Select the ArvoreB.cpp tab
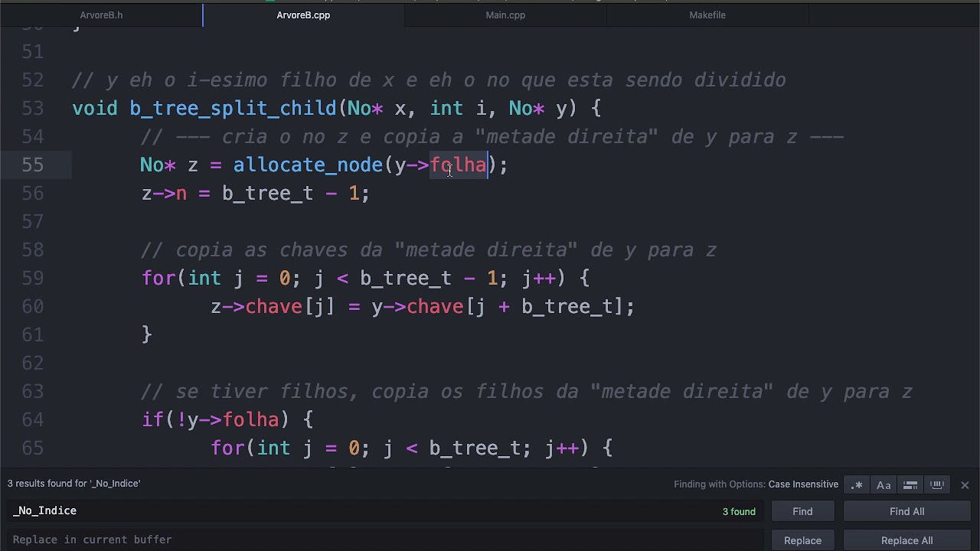Screen dimensions: 980x551 click(x=303, y=15)
